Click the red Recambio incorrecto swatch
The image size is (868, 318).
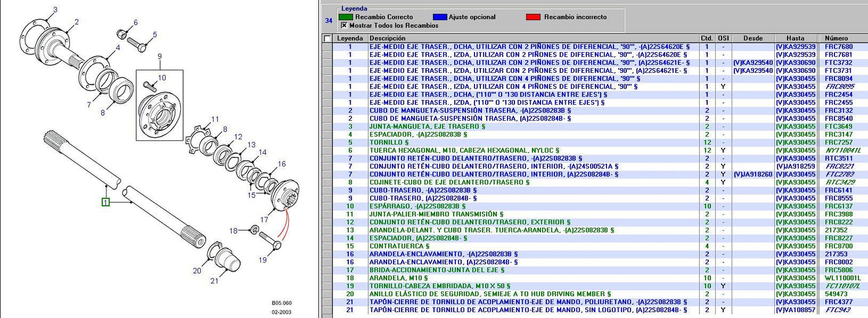534,17
